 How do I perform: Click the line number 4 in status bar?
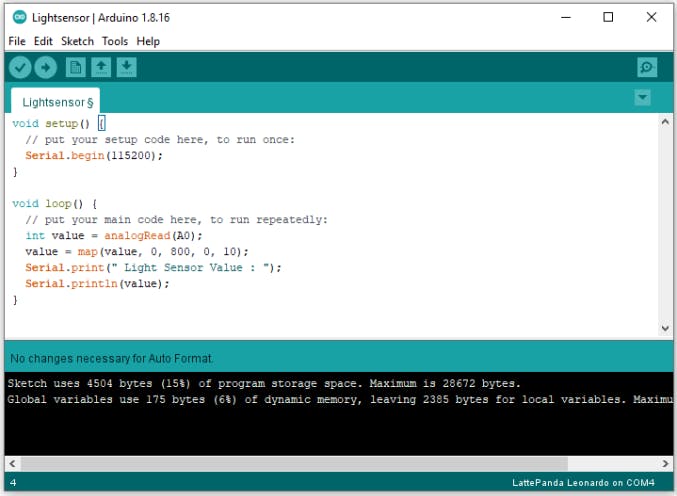pyautogui.click(x=13, y=483)
